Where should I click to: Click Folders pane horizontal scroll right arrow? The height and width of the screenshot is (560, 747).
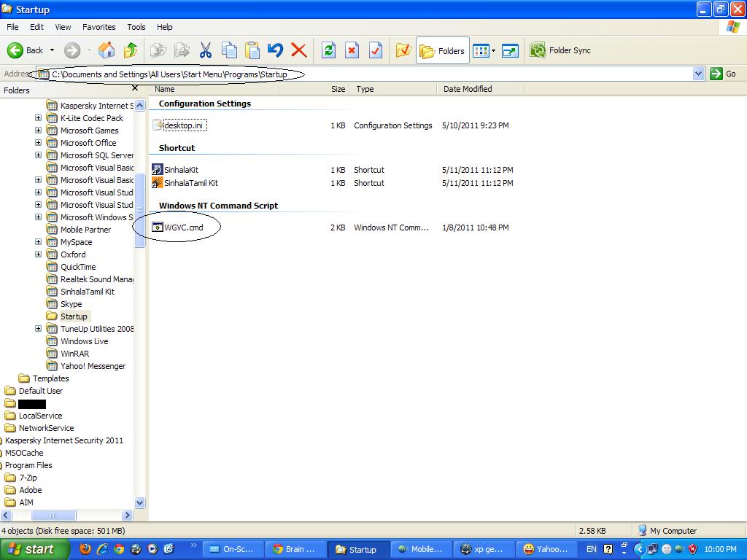(127, 515)
